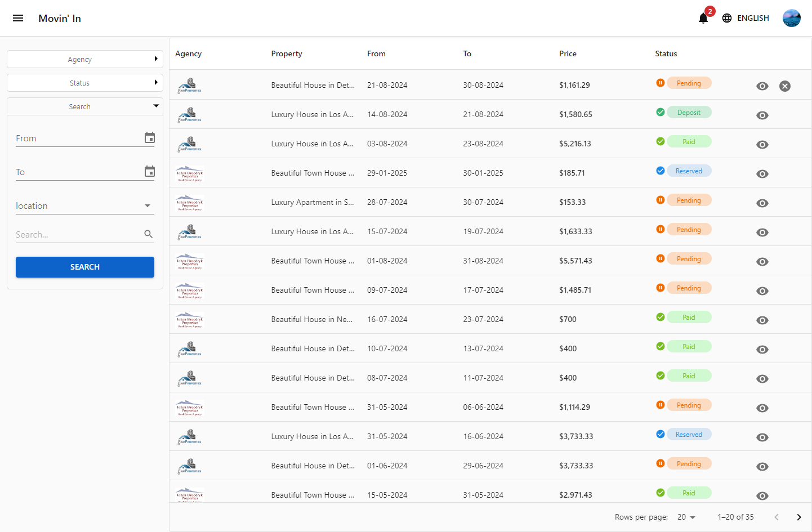Select Beautiful House in Ne... property cell
The height and width of the screenshot is (532, 812).
[x=312, y=319]
